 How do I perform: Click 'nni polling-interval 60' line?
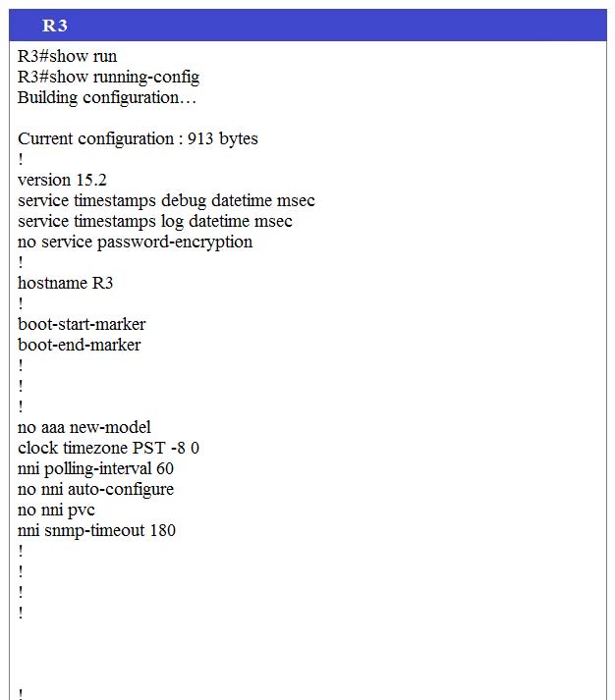pos(95,468)
